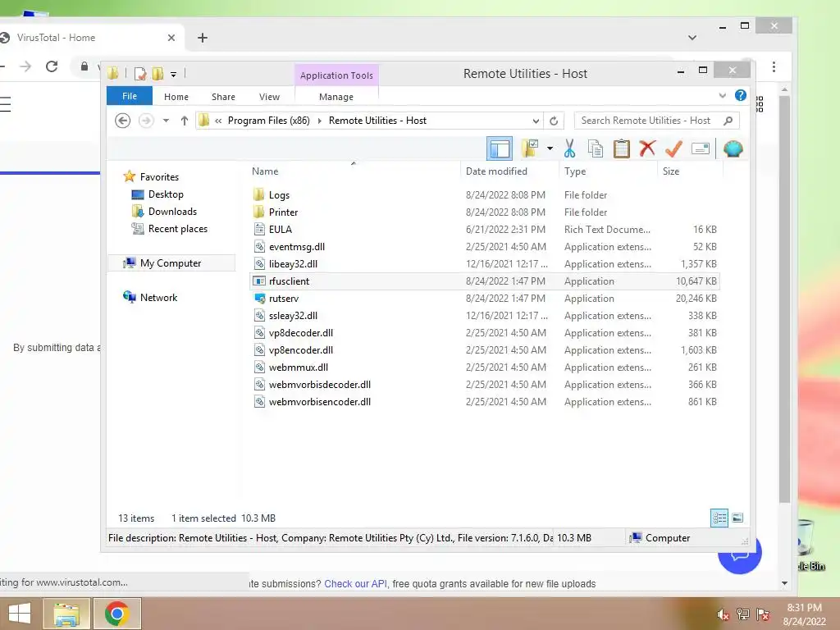Sort by the Type column header
840x630 pixels.
coord(608,171)
